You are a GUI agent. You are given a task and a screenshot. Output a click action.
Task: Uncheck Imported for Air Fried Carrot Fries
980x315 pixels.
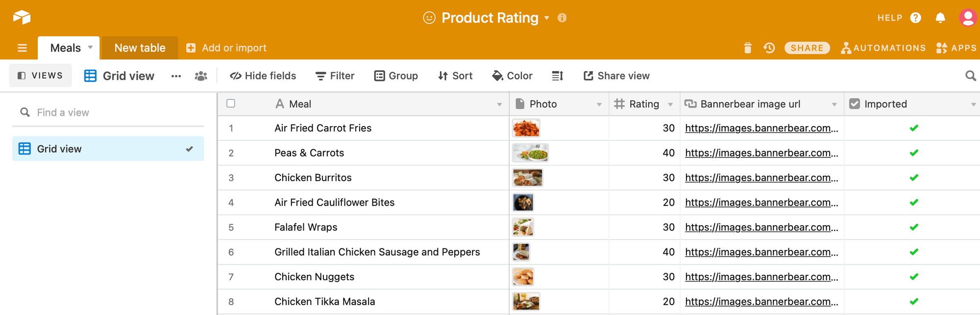click(914, 128)
